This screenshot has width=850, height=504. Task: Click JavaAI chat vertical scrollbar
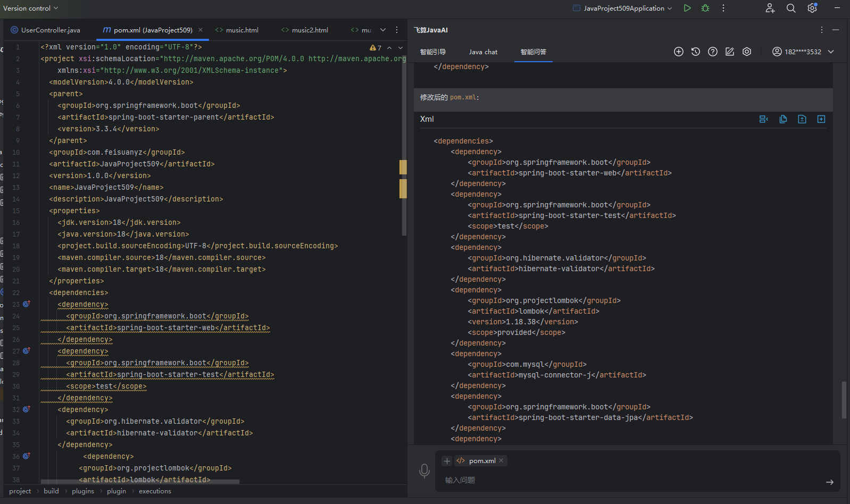(844, 400)
